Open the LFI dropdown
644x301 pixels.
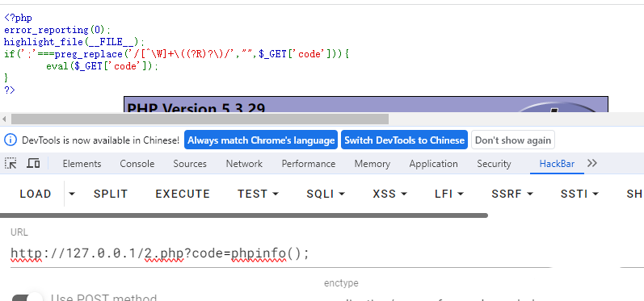(449, 194)
